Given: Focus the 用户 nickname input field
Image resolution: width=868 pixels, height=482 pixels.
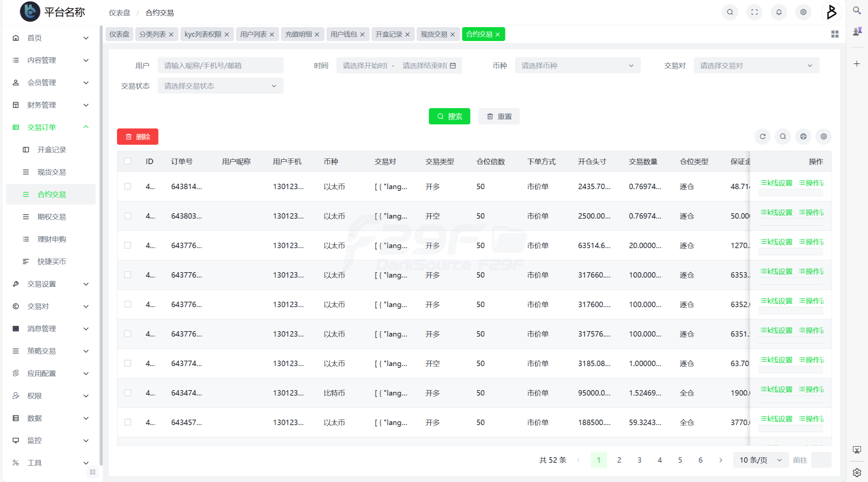Looking at the screenshot, I should click(220, 65).
